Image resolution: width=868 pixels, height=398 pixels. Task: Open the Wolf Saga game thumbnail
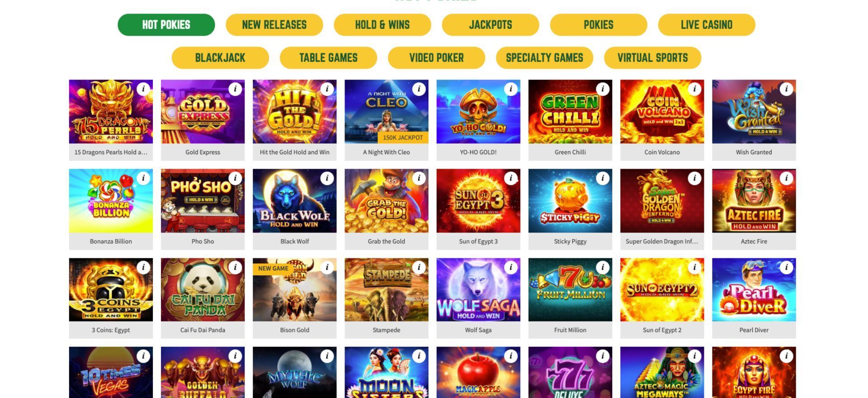click(x=478, y=290)
